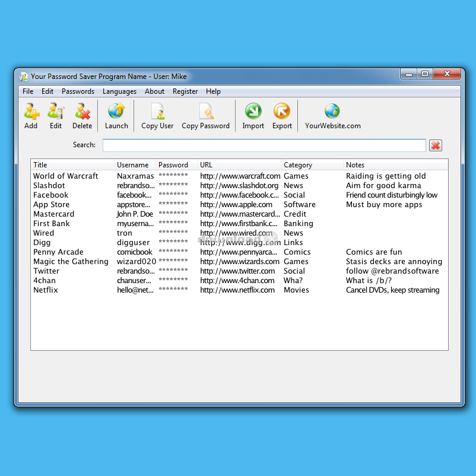This screenshot has height=476, width=476.
Task: Sort by Password column header
Action: coord(177,165)
